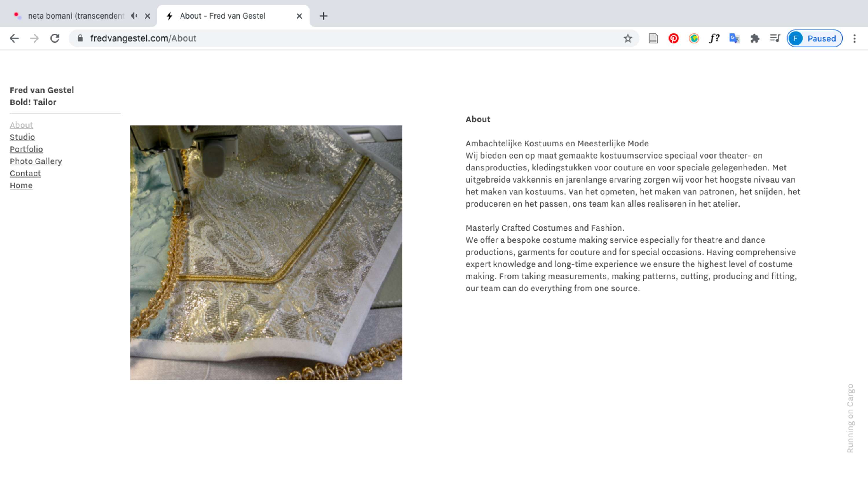Click the 'Bold! Tailor' subtitle
Screen dimensions: 868x488
tap(33, 102)
